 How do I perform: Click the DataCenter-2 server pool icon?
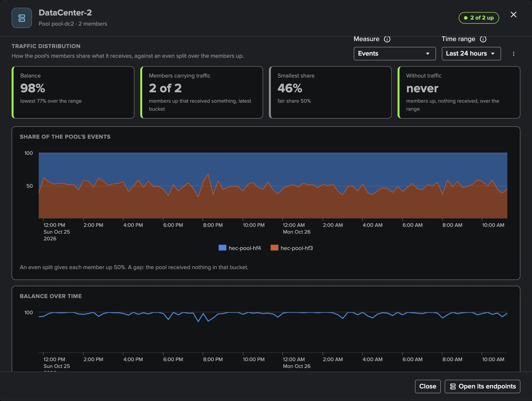pyautogui.click(x=22, y=18)
